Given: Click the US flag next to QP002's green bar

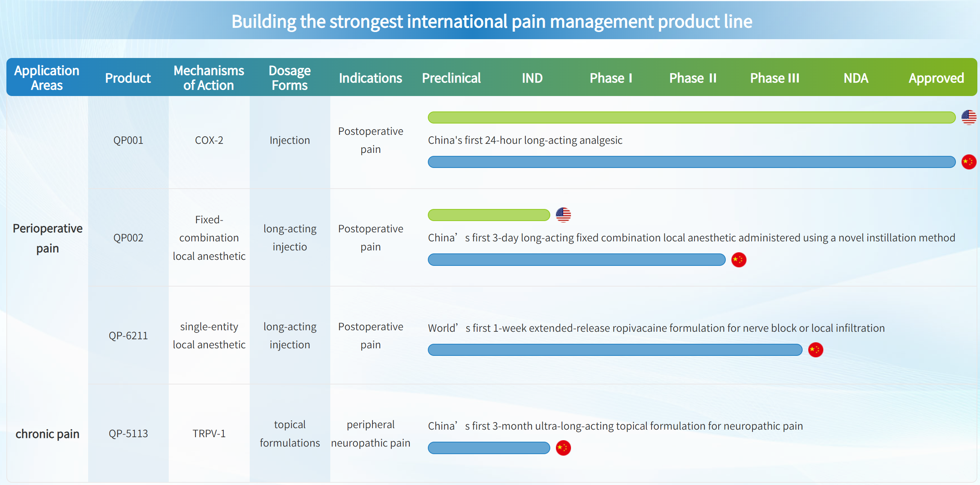Looking at the screenshot, I should [x=563, y=215].
